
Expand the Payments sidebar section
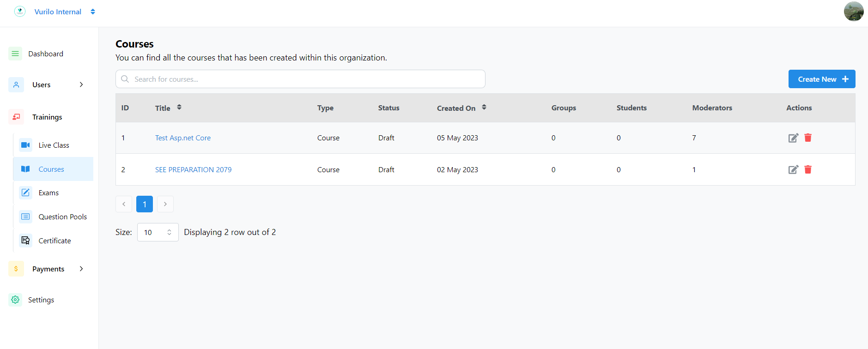pyautogui.click(x=81, y=269)
